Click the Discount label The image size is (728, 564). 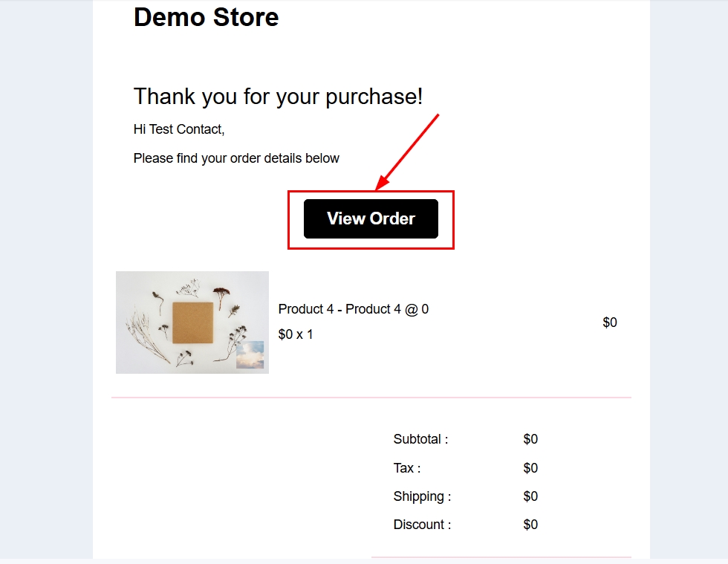click(422, 525)
